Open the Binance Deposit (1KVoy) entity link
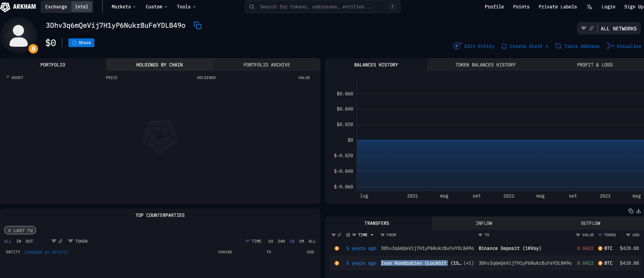Image resolution: width=644 pixels, height=278 pixels. tap(509, 248)
